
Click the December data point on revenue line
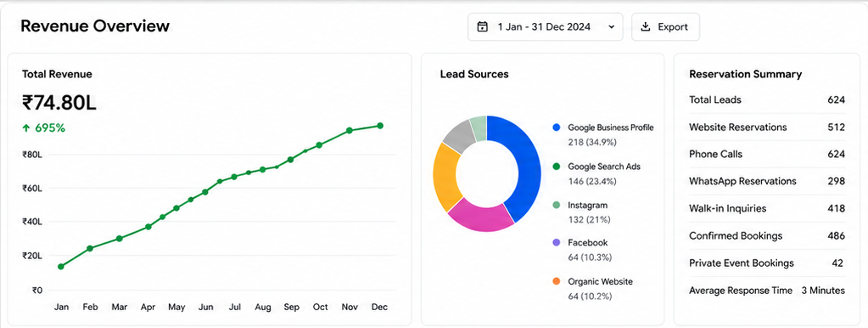pos(380,126)
